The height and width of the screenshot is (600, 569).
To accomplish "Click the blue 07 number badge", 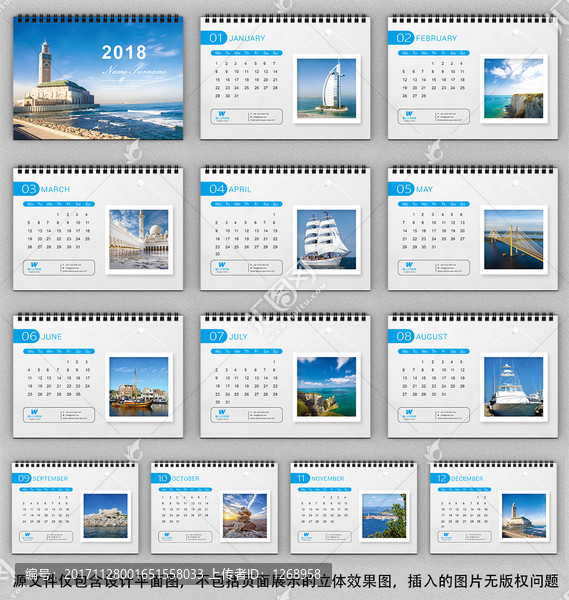I will pyautogui.click(x=214, y=336).
